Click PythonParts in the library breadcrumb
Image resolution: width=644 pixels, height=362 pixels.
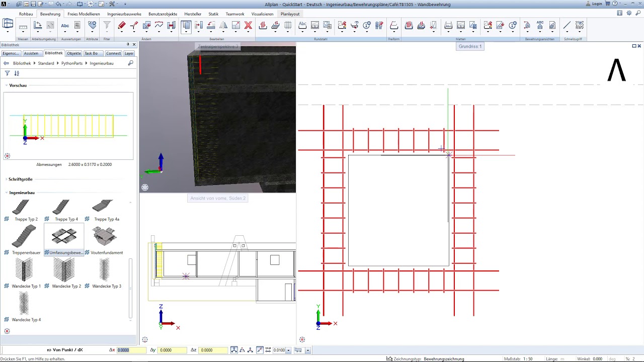coord(71,63)
